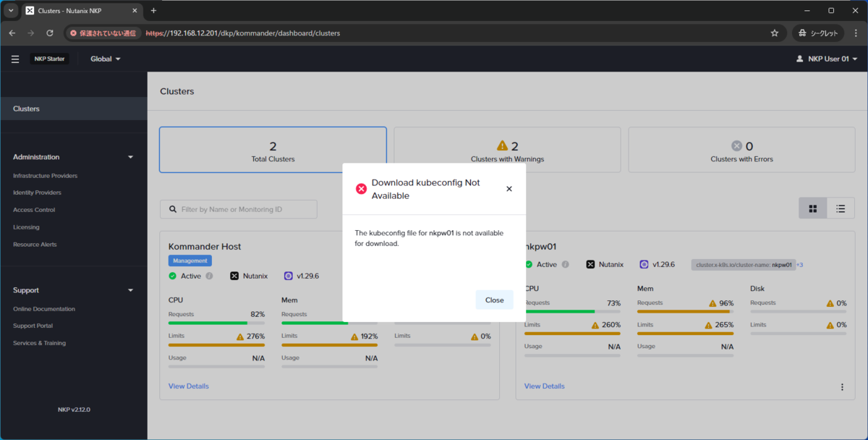This screenshot has height=440, width=868.
Task: Click warning icon next to Kommander CPU 276%
Action: click(240, 337)
